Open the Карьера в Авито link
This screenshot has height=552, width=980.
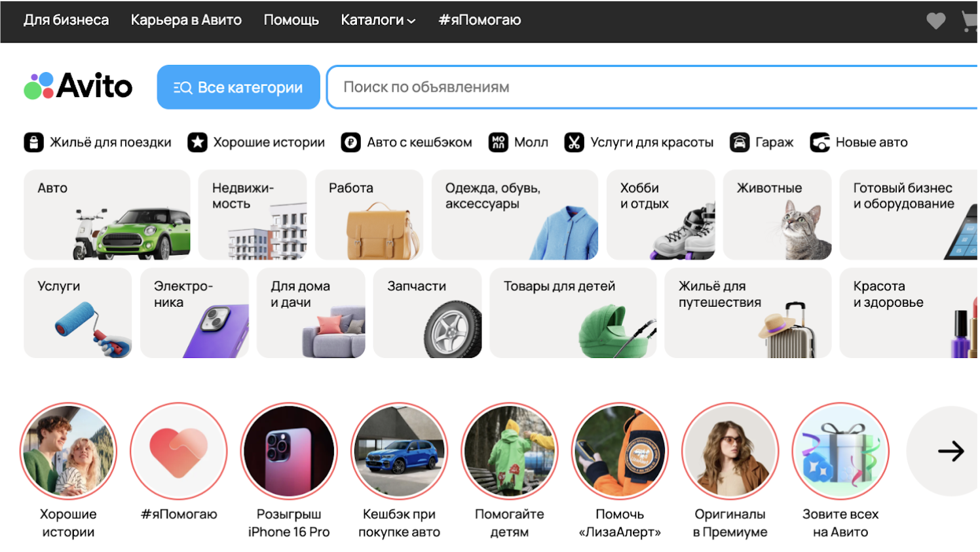coord(186,20)
